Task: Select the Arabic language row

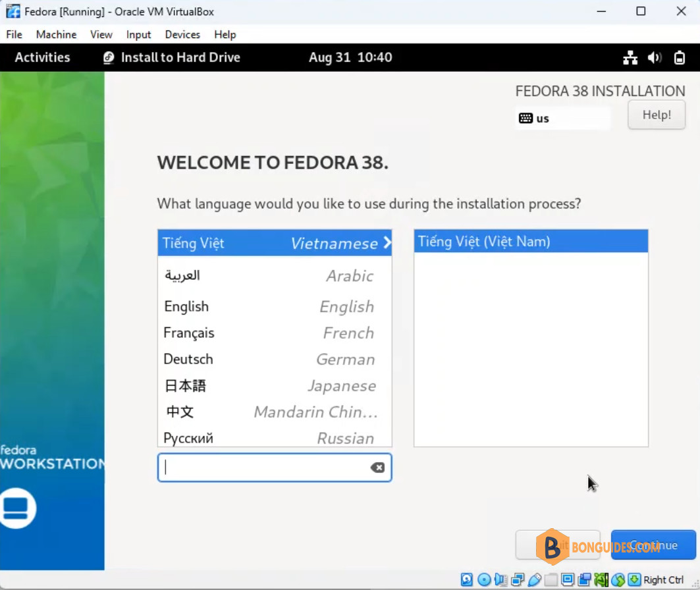Action: (275, 275)
